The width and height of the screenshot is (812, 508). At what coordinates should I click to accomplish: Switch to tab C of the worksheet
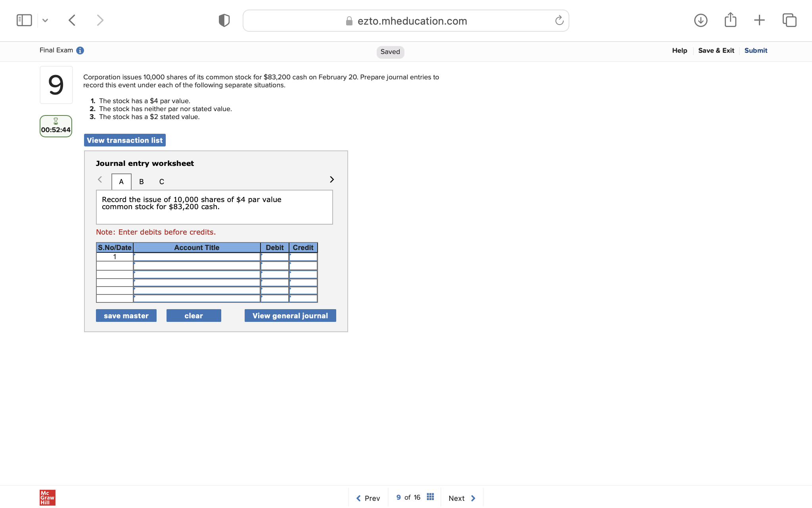pos(161,181)
